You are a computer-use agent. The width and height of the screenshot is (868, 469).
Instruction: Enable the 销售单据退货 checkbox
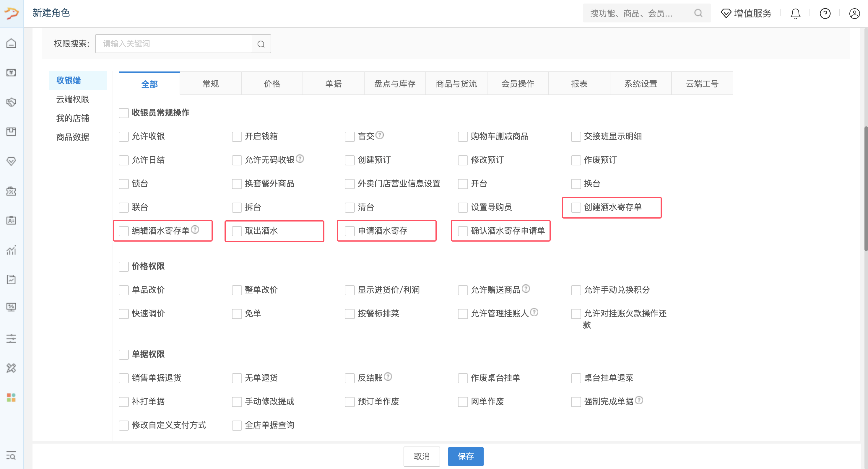[x=124, y=378]
